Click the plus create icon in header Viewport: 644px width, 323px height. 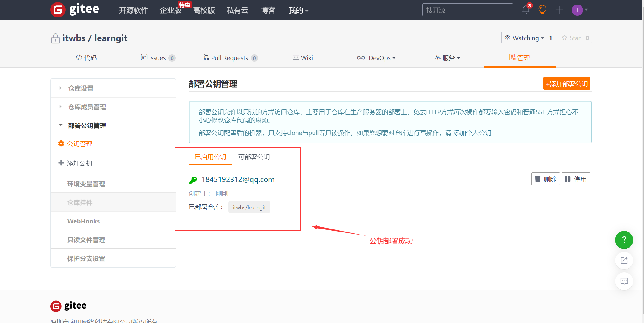(559, 10)
